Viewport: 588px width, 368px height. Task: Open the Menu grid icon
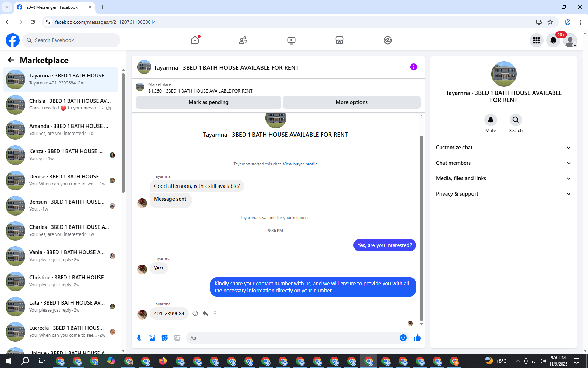(537, 40)
